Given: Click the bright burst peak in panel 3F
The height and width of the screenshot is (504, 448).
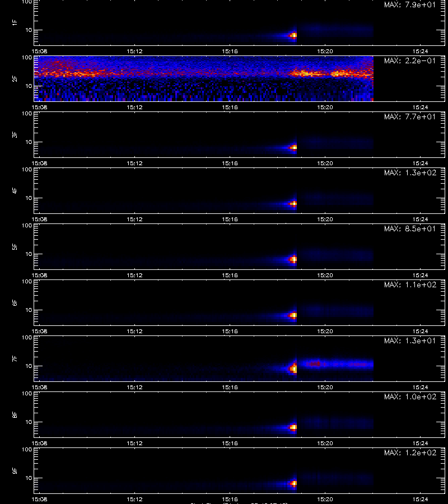Looking at the screenshot, I should click(293, 148).
